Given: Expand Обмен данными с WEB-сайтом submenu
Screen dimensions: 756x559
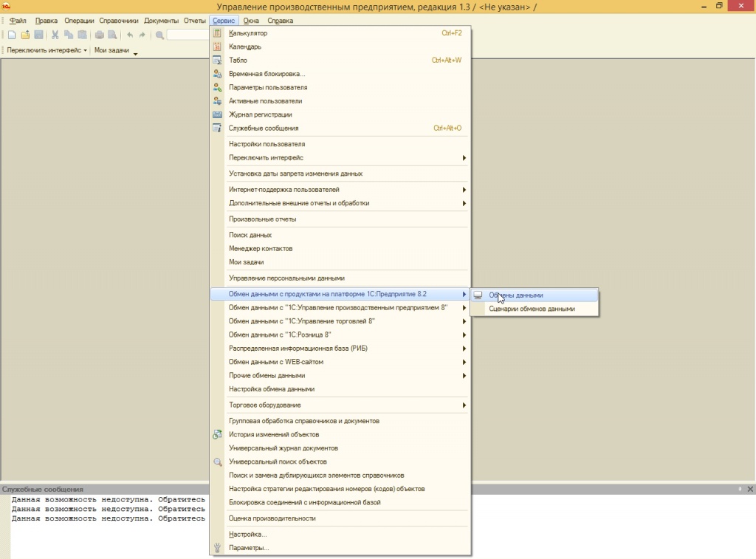Looking at the screenshot, I should (x=276, y=362).
